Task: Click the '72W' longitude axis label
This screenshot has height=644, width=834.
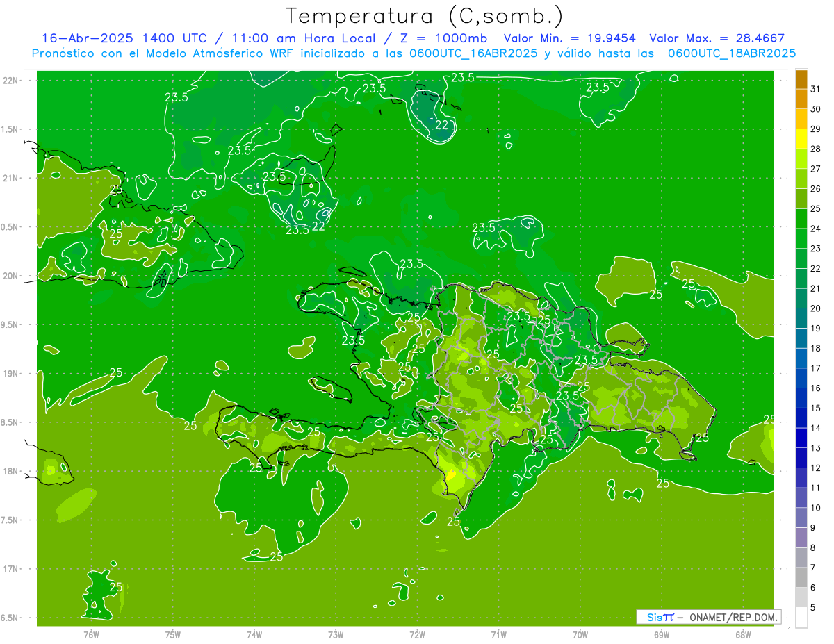Action: 417,635
